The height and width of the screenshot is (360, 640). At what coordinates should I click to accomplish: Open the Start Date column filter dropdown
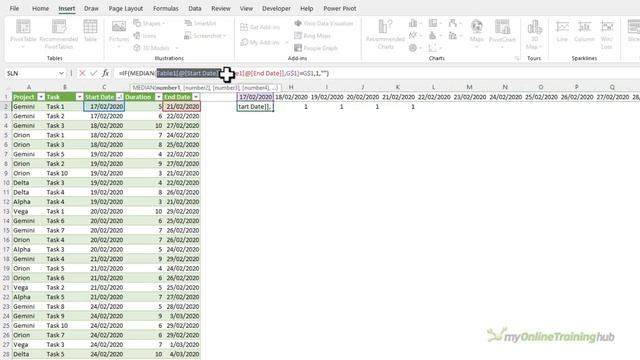(x=120, y=97)
